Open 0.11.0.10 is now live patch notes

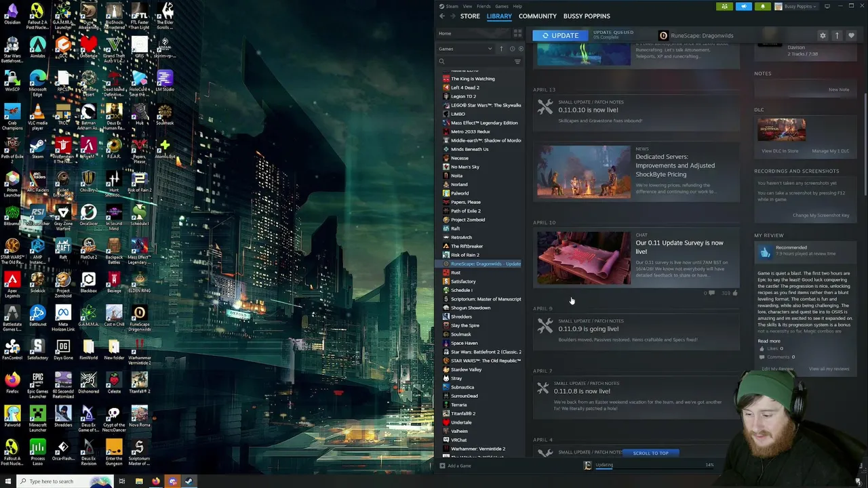[x=588, y=110]
